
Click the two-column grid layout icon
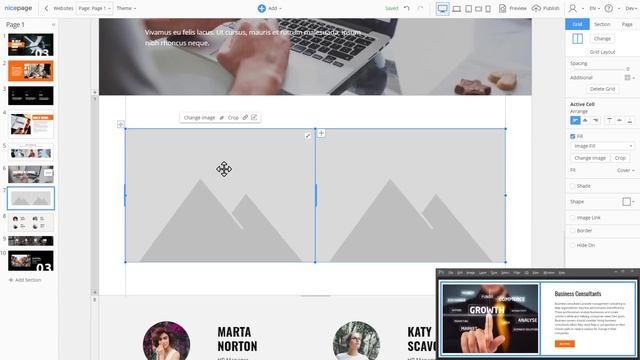tap(577, 39)
